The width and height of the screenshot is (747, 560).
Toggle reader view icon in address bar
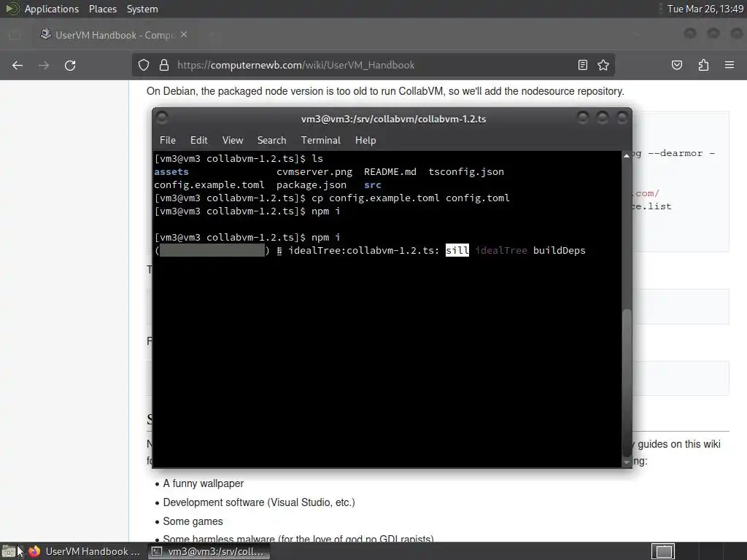pos(583,65)
